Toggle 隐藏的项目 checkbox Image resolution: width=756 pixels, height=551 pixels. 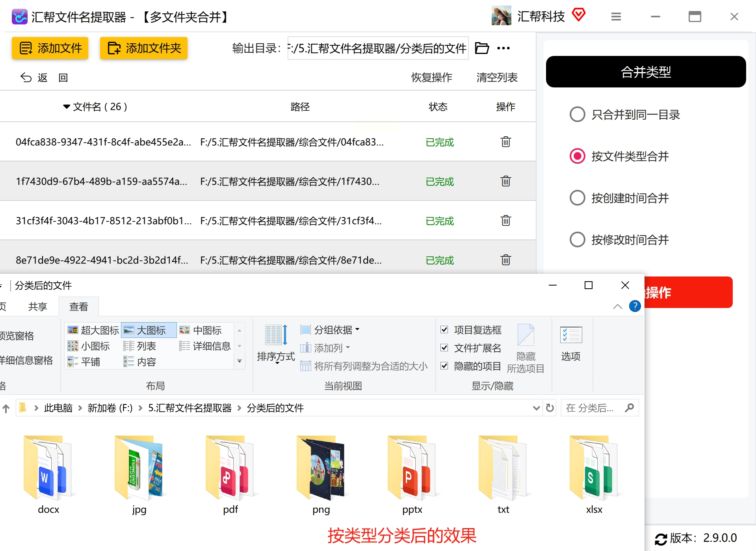[x=444, y=366]
